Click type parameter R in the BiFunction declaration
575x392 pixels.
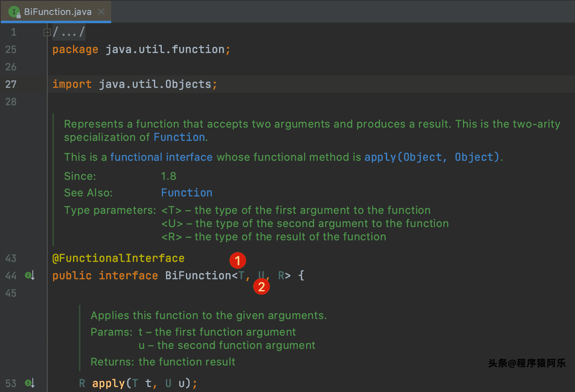coord(281,276)
